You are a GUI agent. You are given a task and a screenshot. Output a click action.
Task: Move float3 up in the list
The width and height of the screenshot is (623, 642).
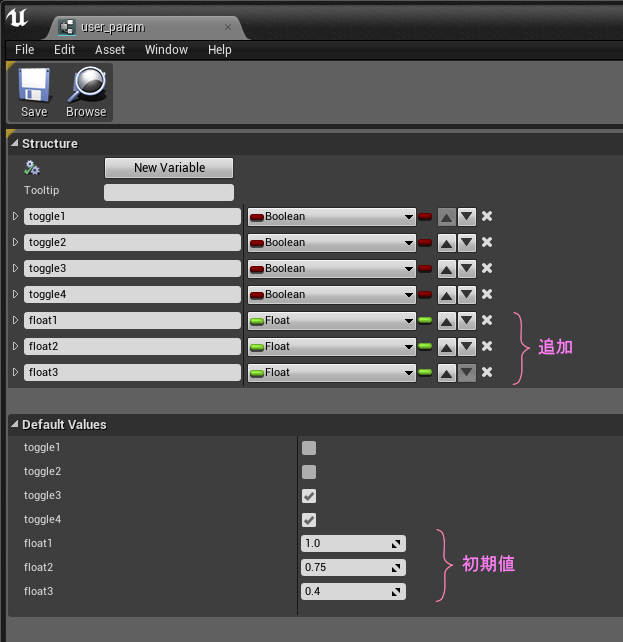[447, 373]
